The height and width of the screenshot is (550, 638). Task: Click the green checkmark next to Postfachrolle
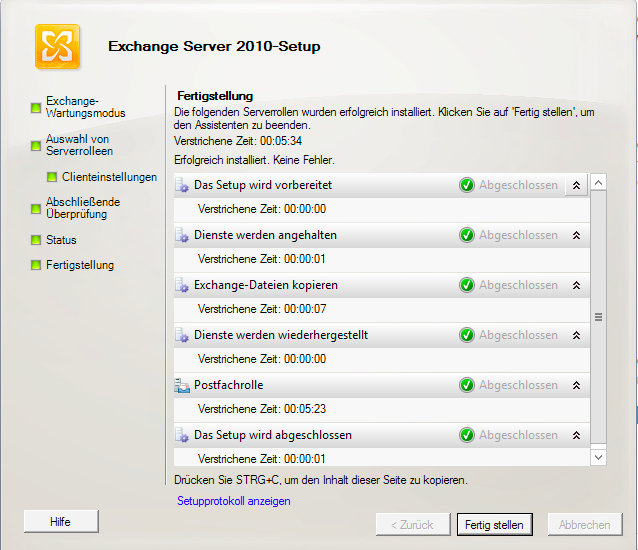tap(467, 385)
